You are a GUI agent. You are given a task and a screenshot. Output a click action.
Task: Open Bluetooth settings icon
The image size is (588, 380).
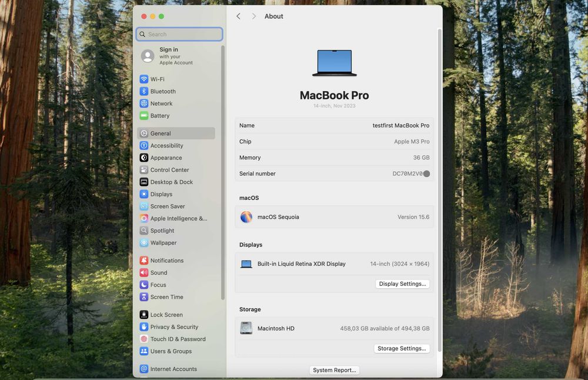click(144, 91)
